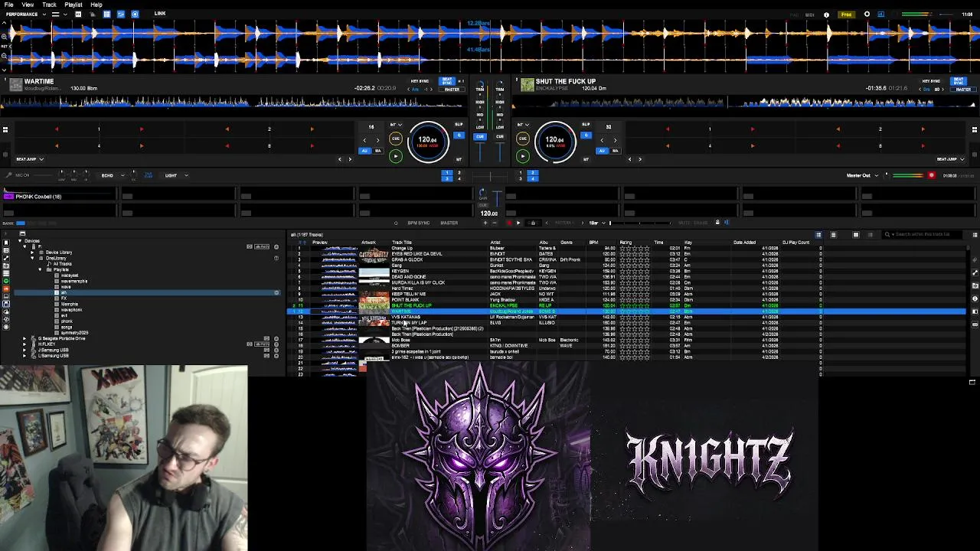Click the yellow Free plan badge
The height and width of the screenshot is (551, 980).
(846, 15)
